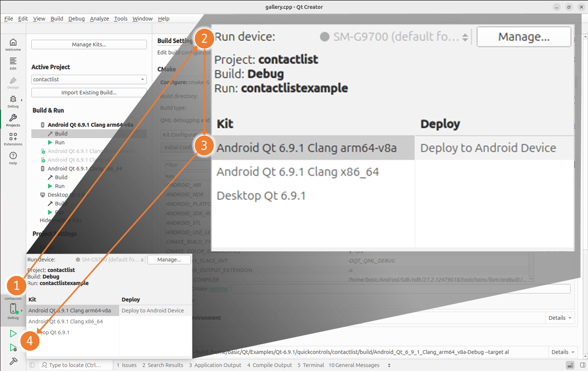Open the Debug mode submenu arrow in the sidebar
588x371 pixels.
(x=21, y=100)
